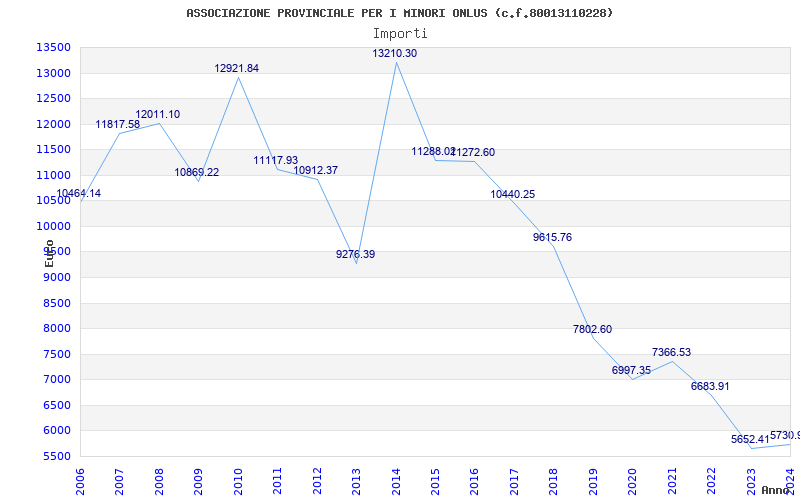Image resolution: width=800 pixels, height=500 pixels.
Task: Click the 11817.58 value label
Action: pos(117,124)
